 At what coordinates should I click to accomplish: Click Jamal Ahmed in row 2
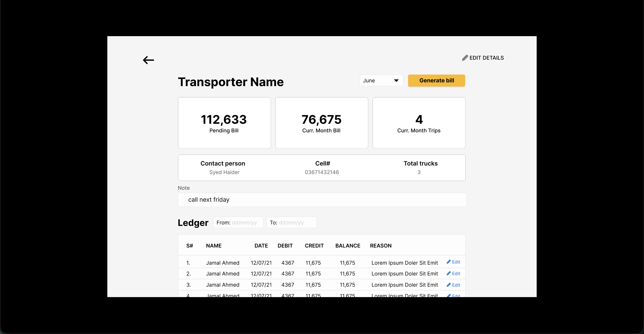(223, 274)
